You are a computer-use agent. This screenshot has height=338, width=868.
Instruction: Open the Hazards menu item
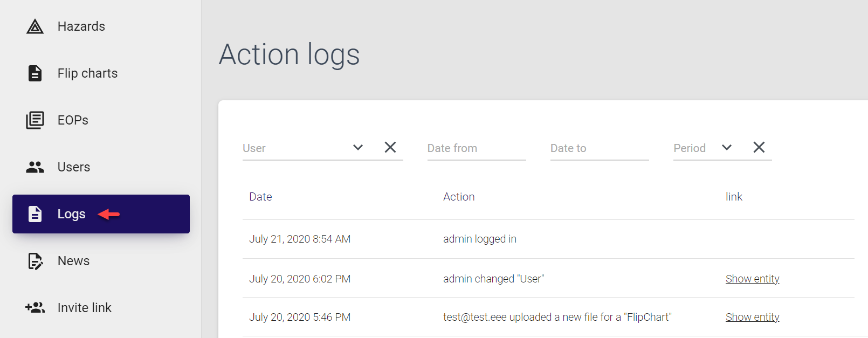[81, 26]
